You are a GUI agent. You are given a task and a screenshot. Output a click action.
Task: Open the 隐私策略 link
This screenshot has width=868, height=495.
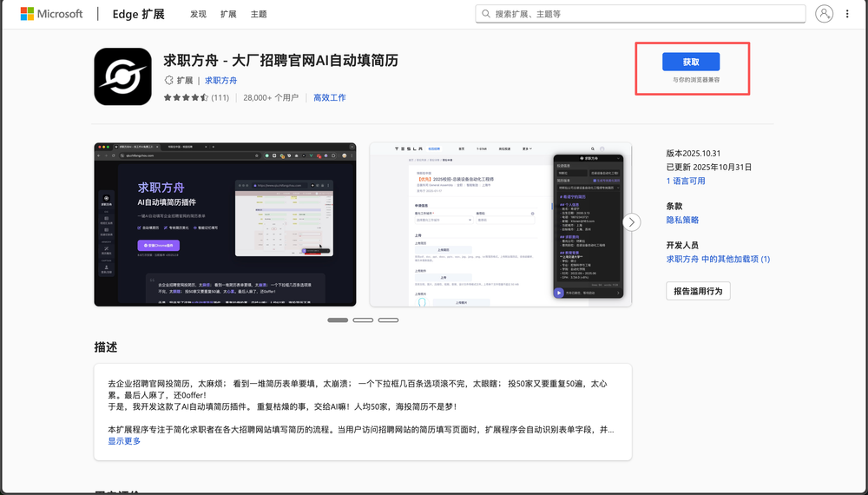click(682, 221)
